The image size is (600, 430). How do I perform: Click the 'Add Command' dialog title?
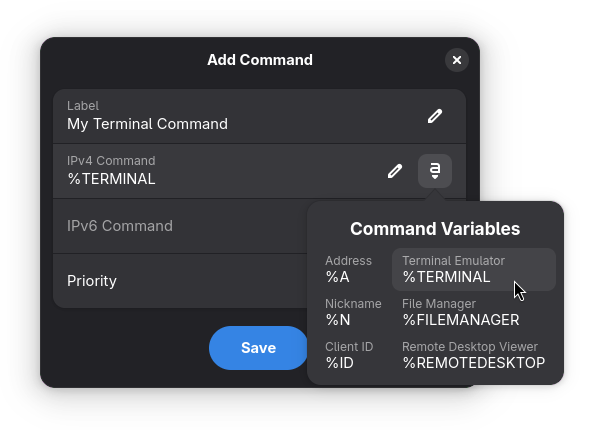260,60
